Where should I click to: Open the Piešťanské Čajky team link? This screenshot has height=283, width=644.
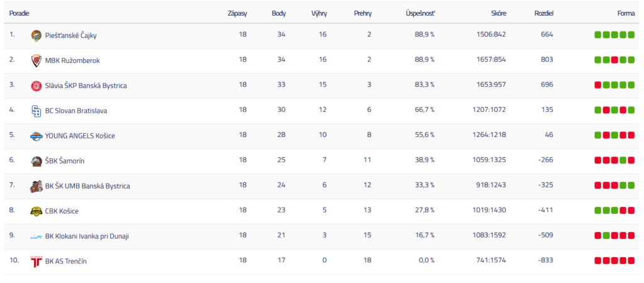70,35
